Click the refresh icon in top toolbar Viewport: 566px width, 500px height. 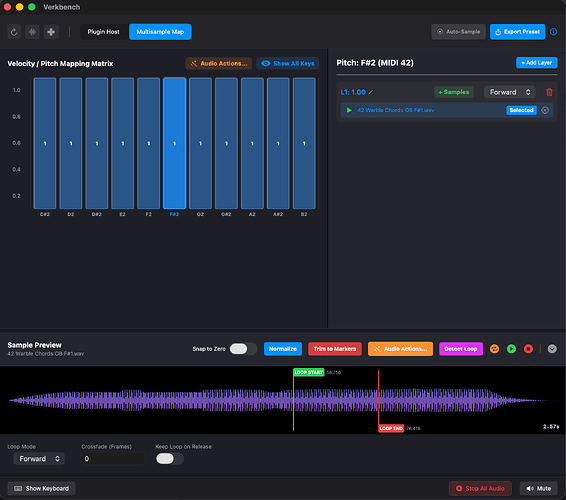14,32
